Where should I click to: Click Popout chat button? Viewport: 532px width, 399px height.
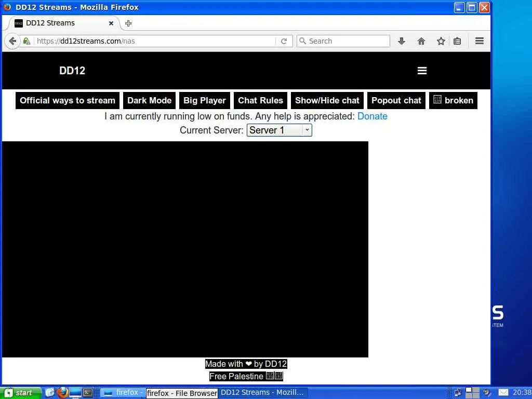396,100
